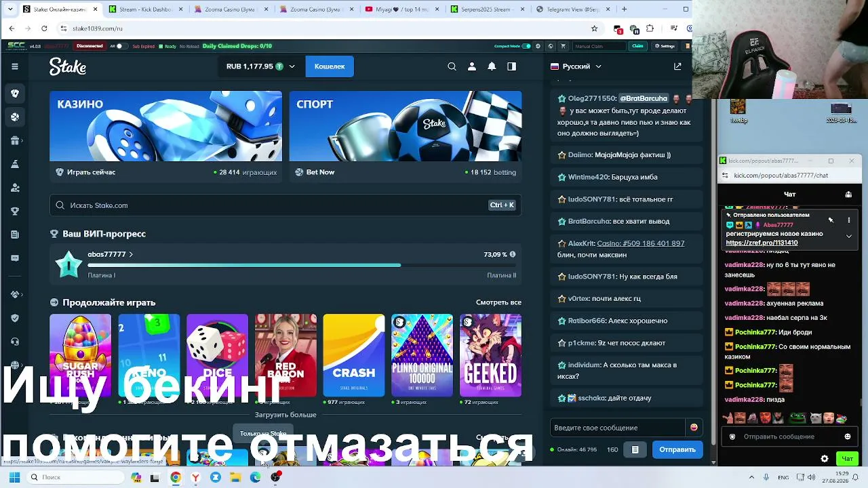Viewport: 868px width, 488px height.
Task: Open the Crash game thumbnail
Action: tap(354, 355)
